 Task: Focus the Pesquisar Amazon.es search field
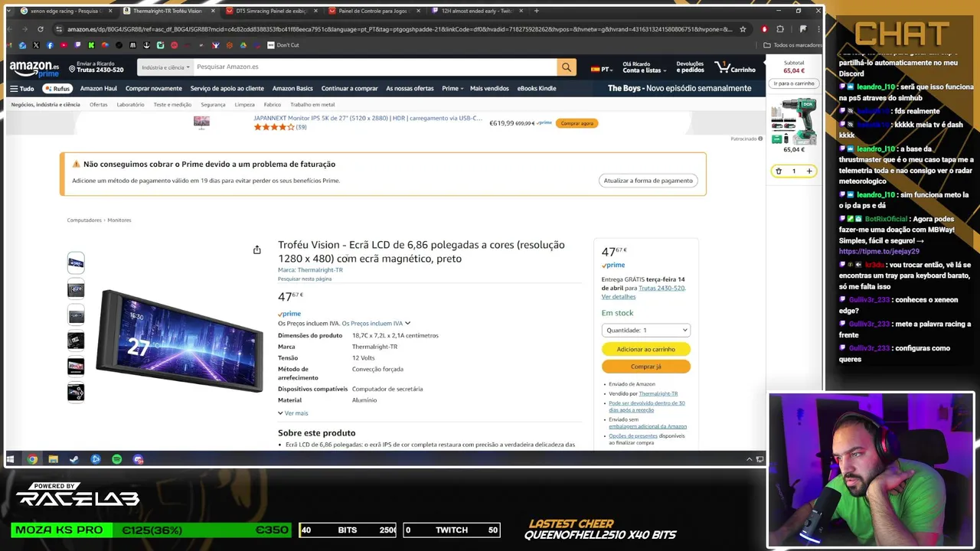tap(375, 67)
